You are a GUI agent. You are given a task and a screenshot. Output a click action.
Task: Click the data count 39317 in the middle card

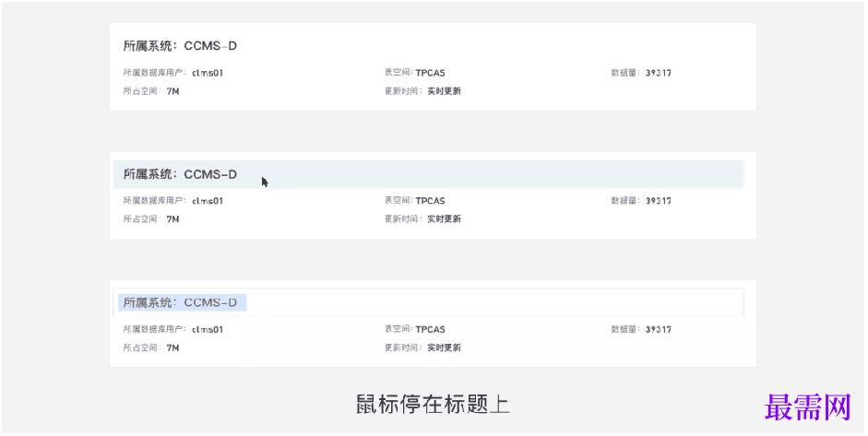pos(659,201)
